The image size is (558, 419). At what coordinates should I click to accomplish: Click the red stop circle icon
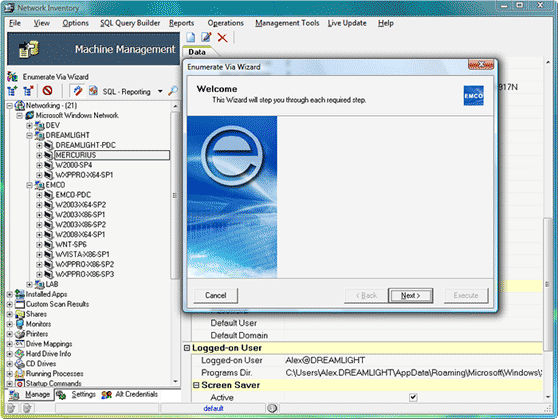click(x=47, y=91)
